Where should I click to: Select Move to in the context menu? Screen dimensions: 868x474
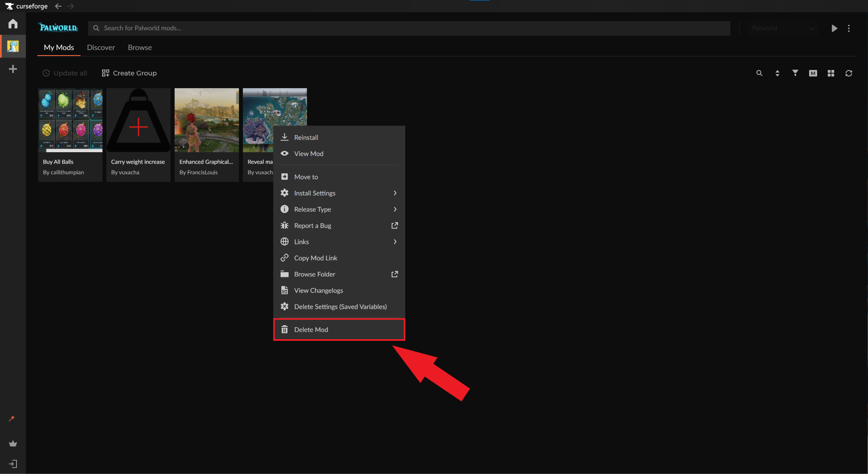(x=339, y=177)
